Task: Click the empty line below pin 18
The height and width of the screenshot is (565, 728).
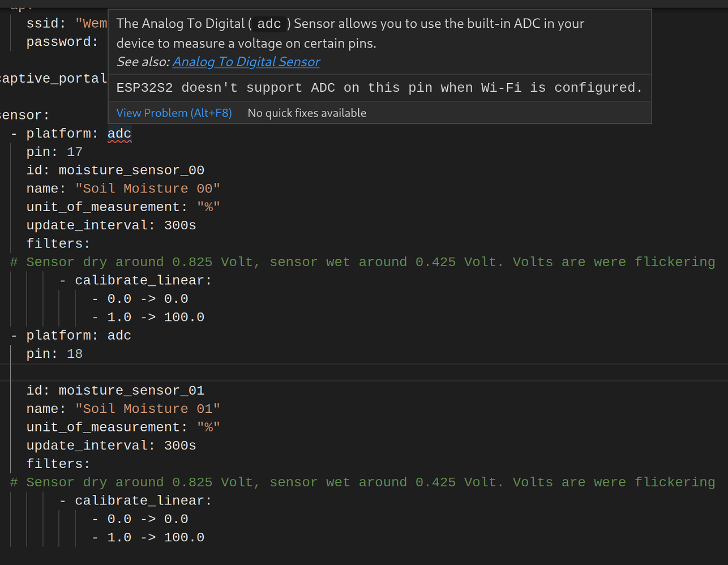Action: 226,372
